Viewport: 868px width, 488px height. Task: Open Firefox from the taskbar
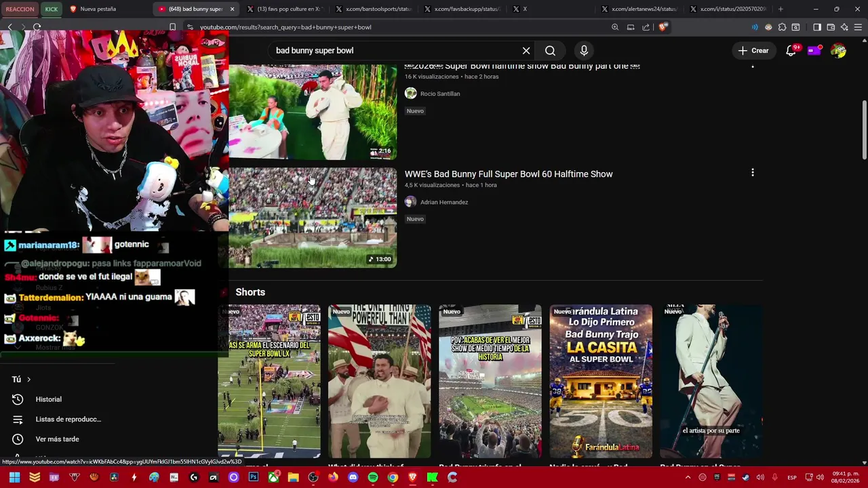click(333, 477)
